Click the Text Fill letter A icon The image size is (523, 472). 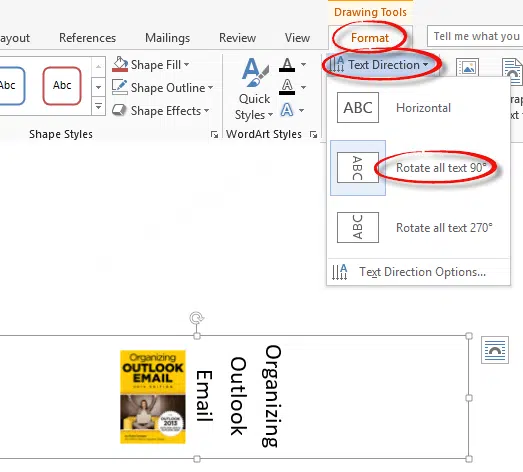tap(287, 64)
